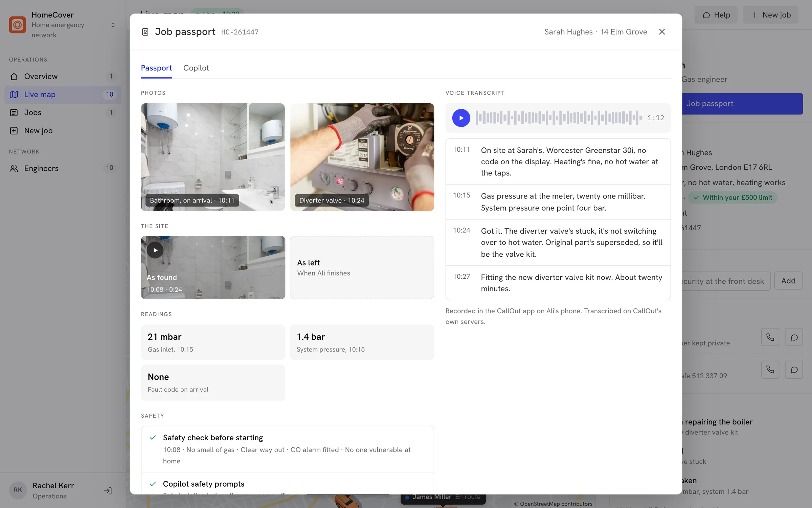Screen dimensions: 812x508
Task: Switch to the Copilot tab
Action: (x=196, y=68)
